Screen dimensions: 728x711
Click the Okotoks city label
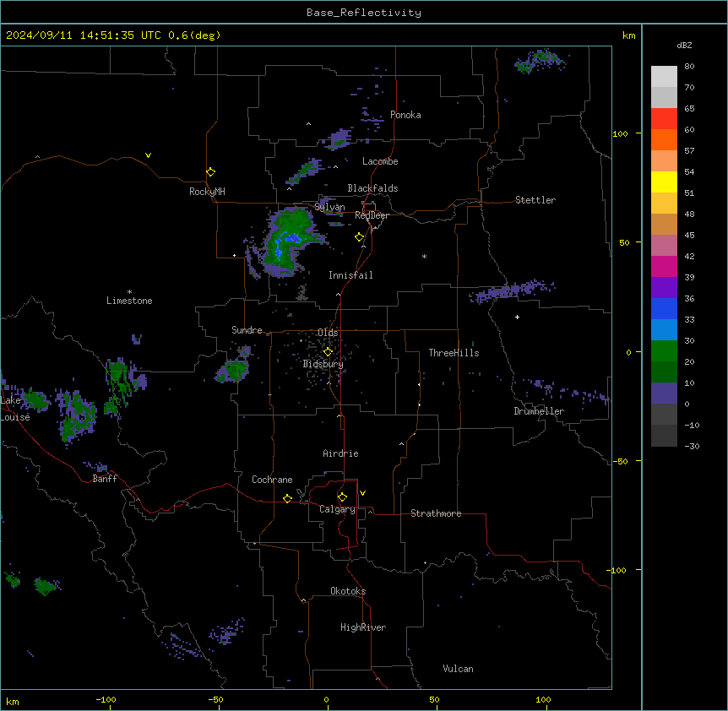pos(348,591)
